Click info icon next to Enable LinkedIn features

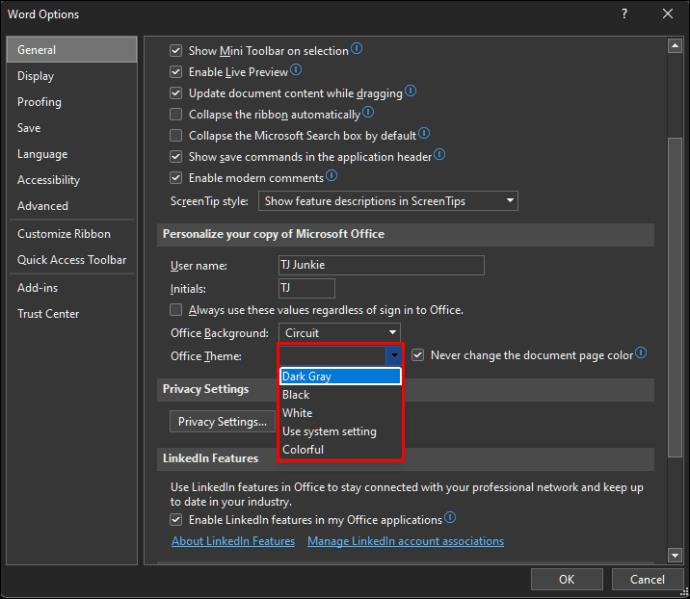[x=450, y=517]
